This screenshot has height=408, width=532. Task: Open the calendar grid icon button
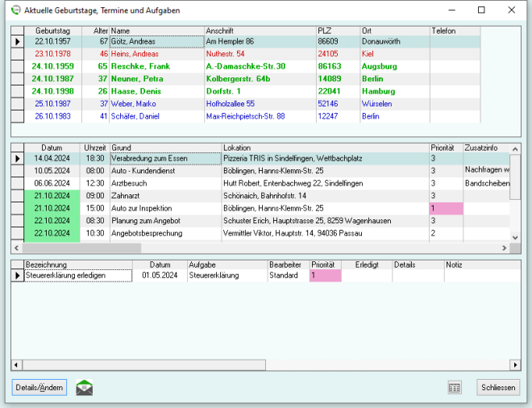click(455, 387)
